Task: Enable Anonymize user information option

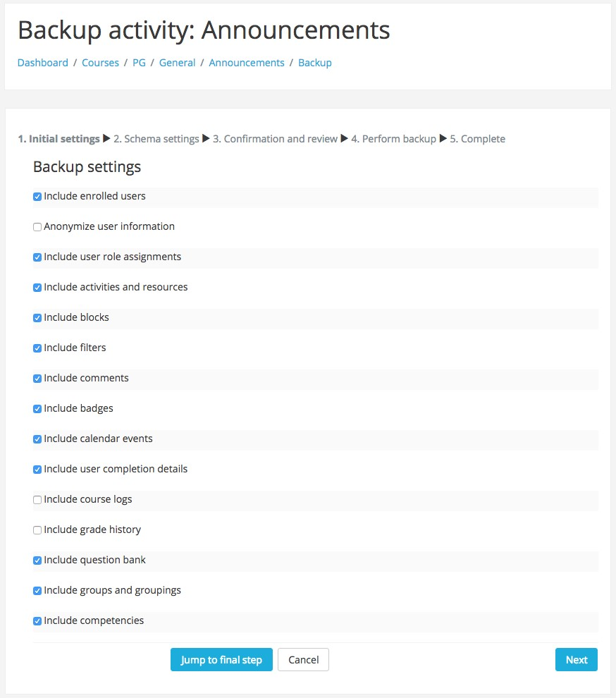Action: (x=37, y=227)
